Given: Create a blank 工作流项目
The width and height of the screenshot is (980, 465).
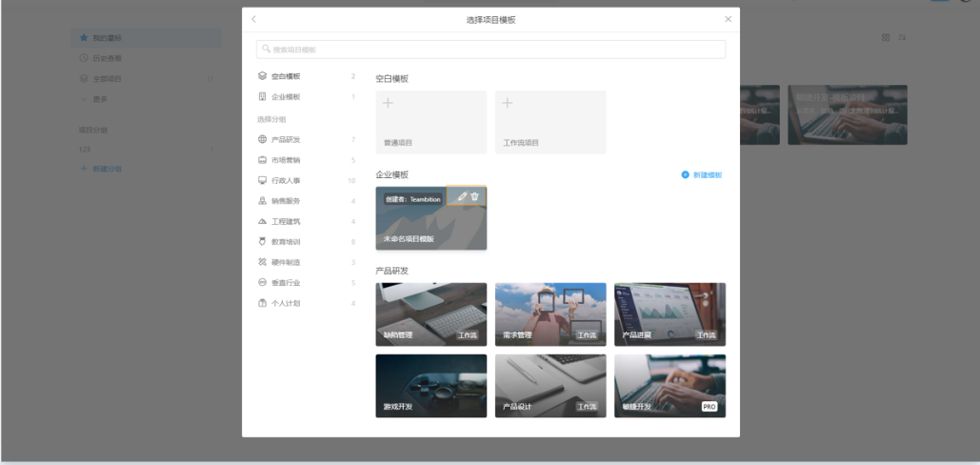Looking at the screenshot, I should pos(550,123).
